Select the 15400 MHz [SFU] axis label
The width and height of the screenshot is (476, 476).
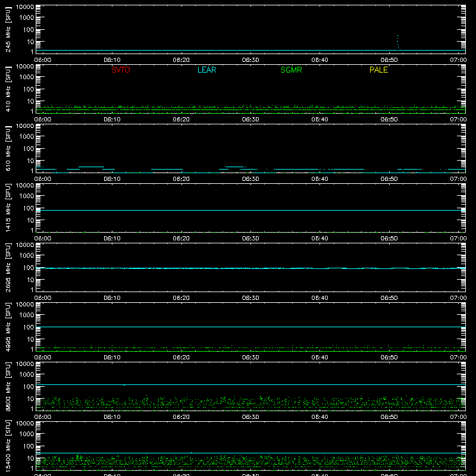pos(8,446)
